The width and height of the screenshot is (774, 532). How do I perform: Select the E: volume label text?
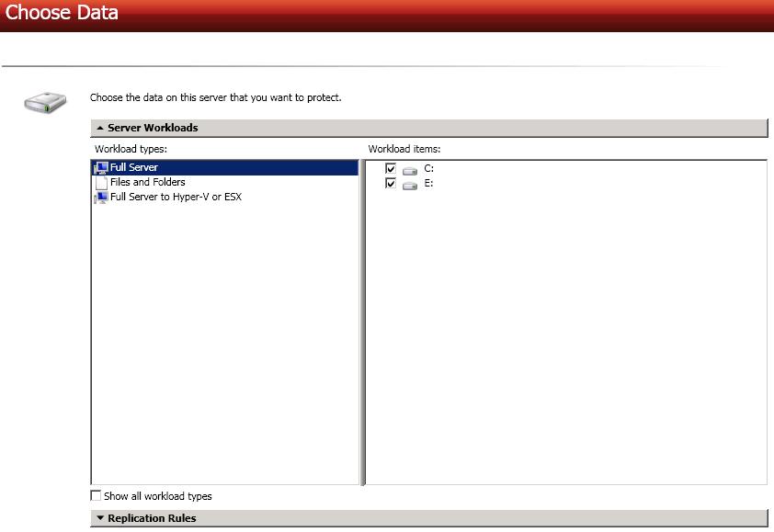click(x=428, y=184)
